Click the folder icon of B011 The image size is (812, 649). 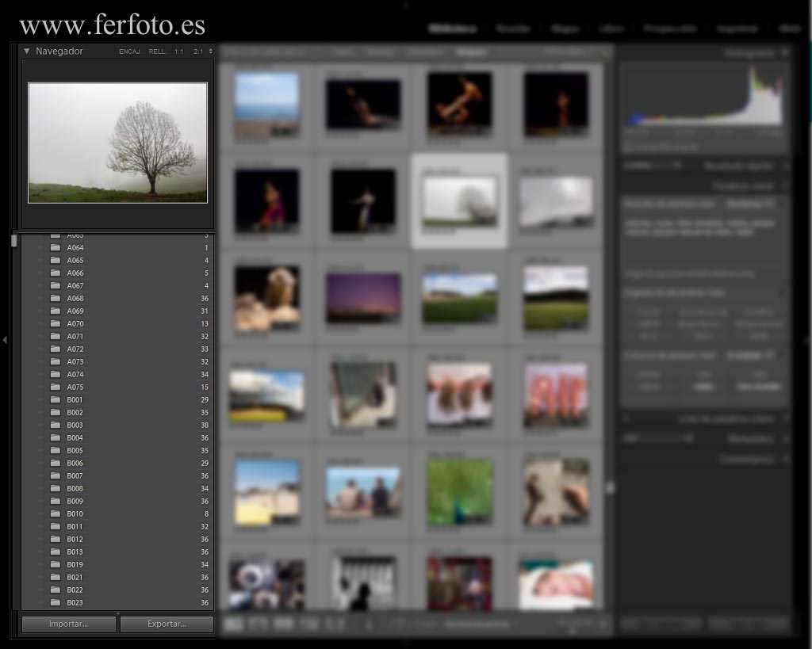click(55, 526)
